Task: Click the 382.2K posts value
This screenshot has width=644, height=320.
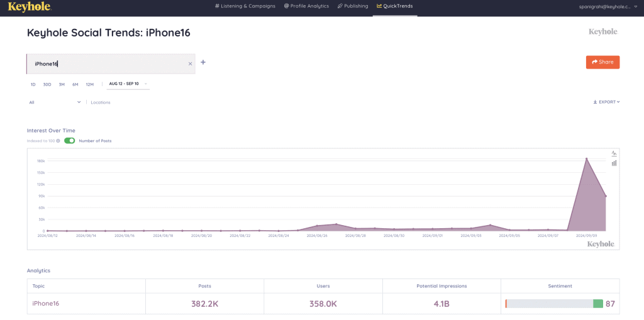Action: click(204, 304)
